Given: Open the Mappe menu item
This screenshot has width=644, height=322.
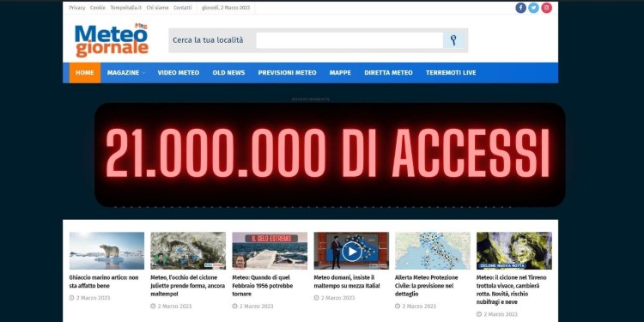Looking at the screenshot, I should [x=340, y=73].
